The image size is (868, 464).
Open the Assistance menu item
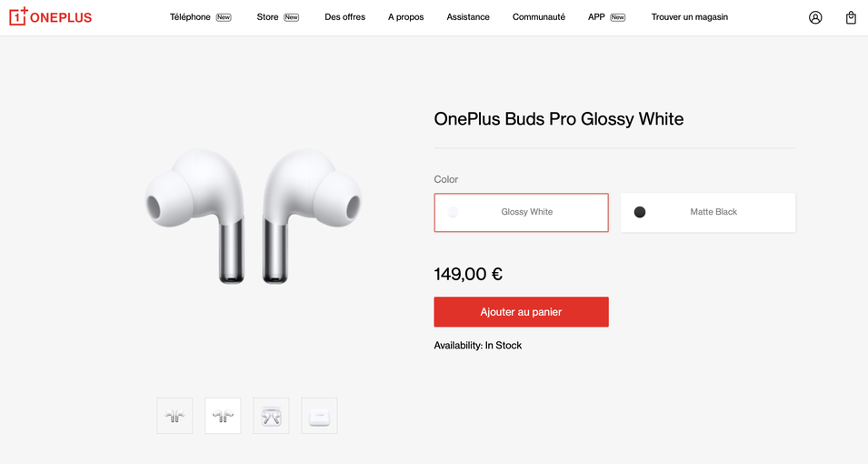[468, 17]
